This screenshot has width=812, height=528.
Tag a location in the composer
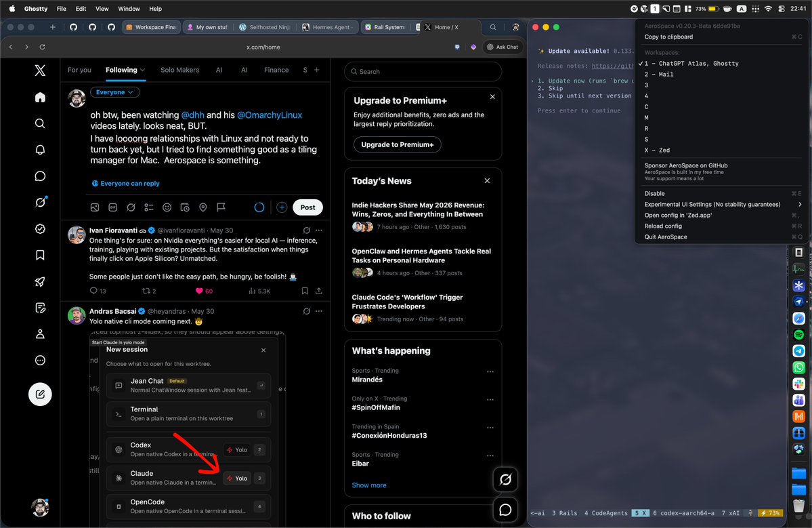tap(203, 207)
